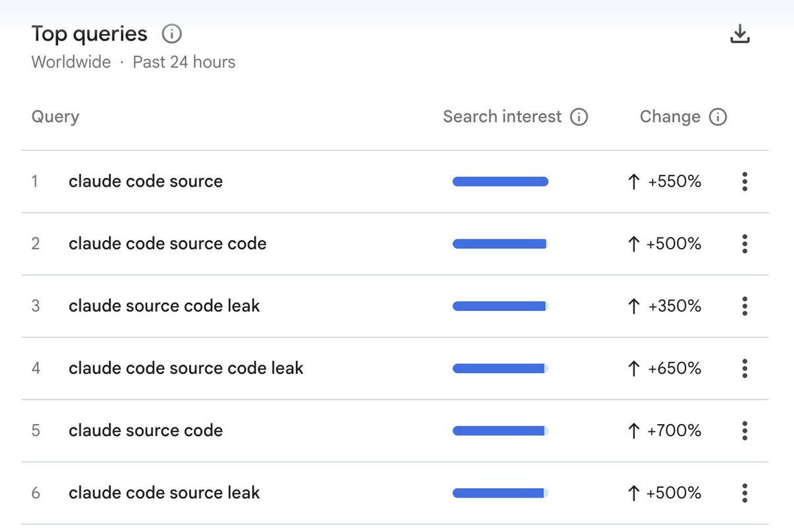This screenshot has height=532, width=794.
Task: Click search interest bar for first query
Action: [x=500, y=181]
